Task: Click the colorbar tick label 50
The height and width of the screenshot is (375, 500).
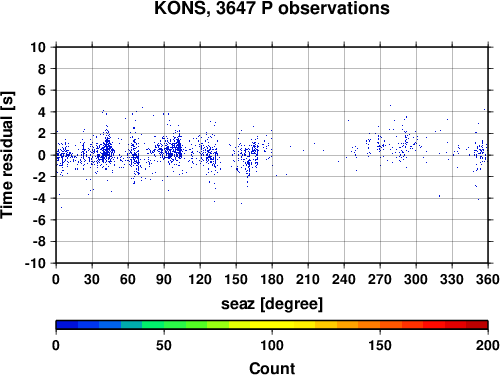Action: pos(164,346)
